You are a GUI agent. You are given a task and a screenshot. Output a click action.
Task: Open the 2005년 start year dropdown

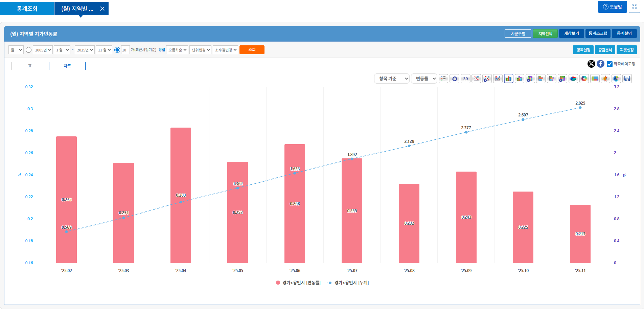[x=43, y=50]
